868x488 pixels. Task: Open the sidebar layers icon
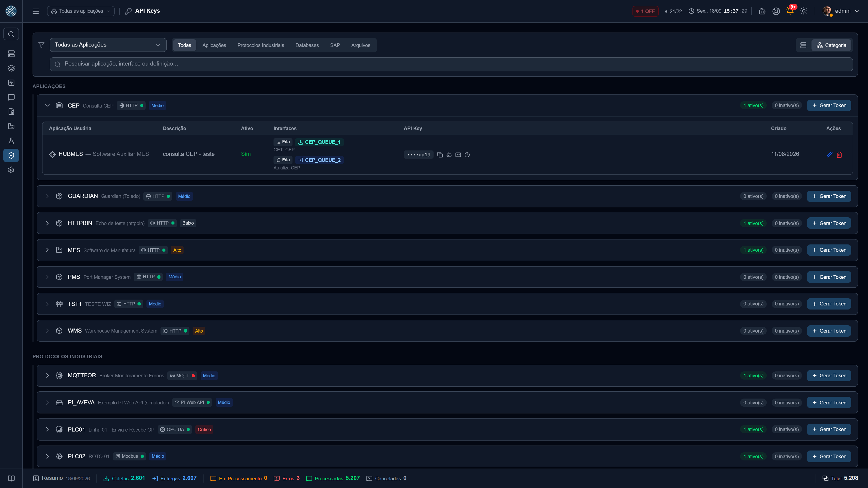pos(11,68)
